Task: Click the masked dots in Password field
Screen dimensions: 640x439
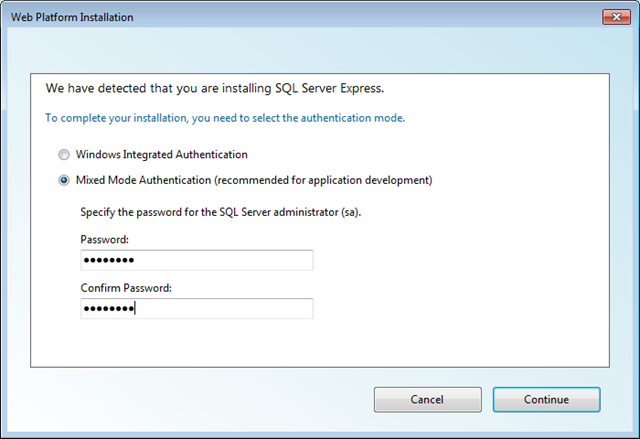Action: [109, 260]
